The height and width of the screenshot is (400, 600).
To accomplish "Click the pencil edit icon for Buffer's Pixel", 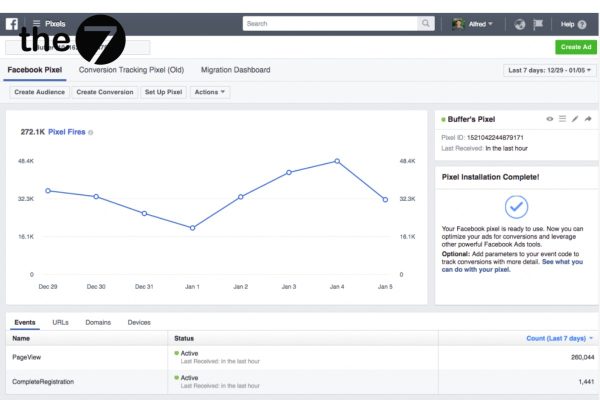I will tap(574, 119).
